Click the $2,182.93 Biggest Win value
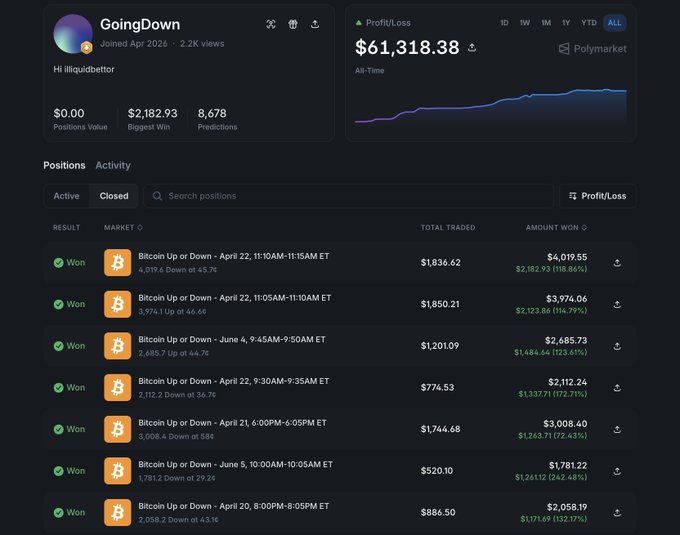Viewport: 680px width, 535px height. (x=152, y=113)
